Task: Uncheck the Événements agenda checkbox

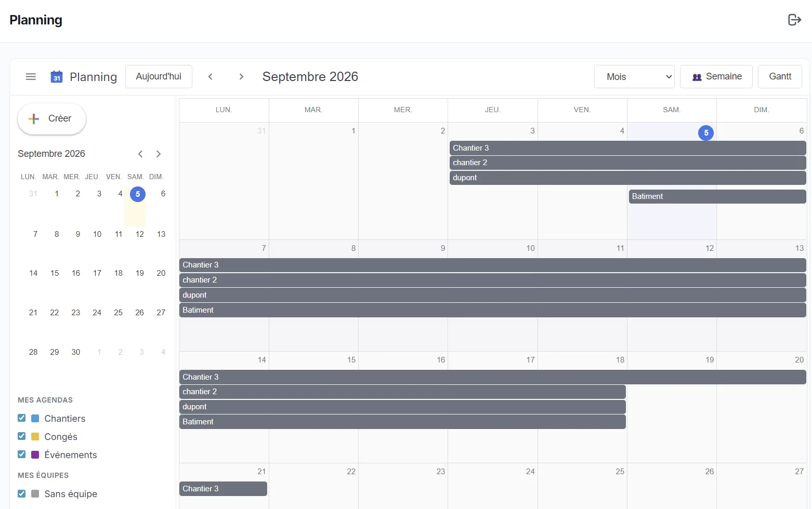Action: tap(22, 454)
